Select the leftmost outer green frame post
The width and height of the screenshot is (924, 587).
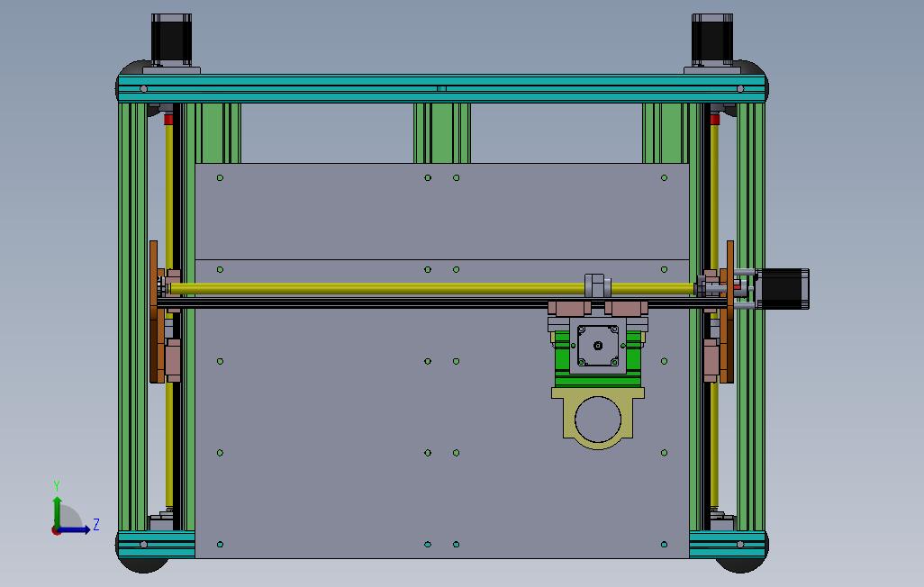point(132,317)
